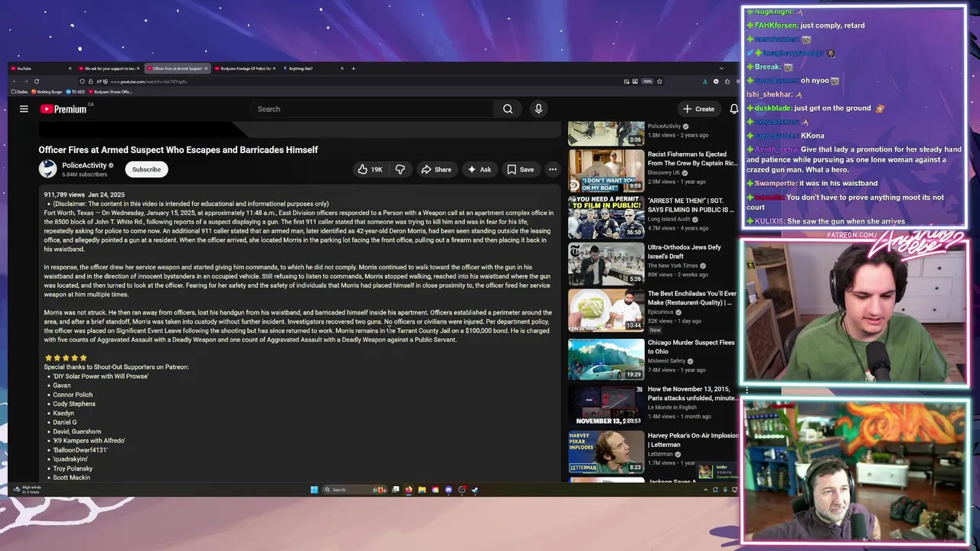Select the Discovery UK channel name
Viewport: 980px width, 551px height.
(664, 172)
